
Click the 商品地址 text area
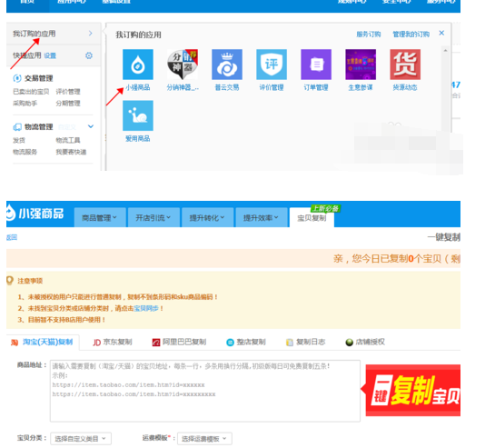205,391
